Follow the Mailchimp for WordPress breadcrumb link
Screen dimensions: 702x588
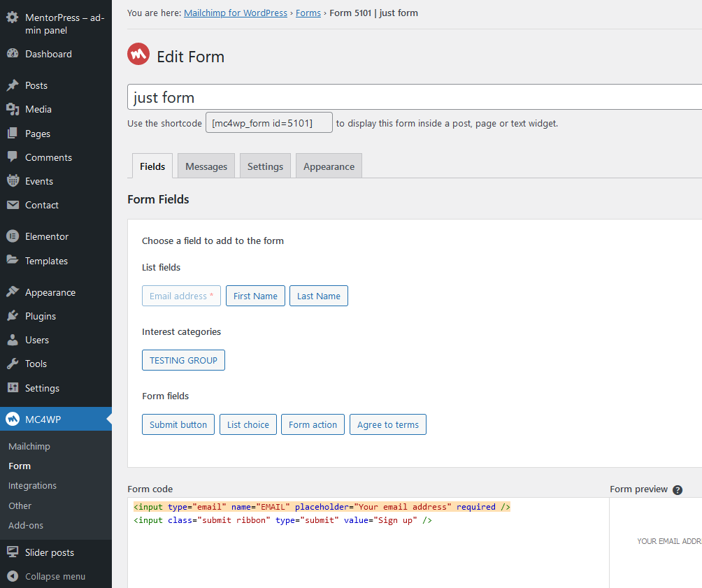coord(235,13)
